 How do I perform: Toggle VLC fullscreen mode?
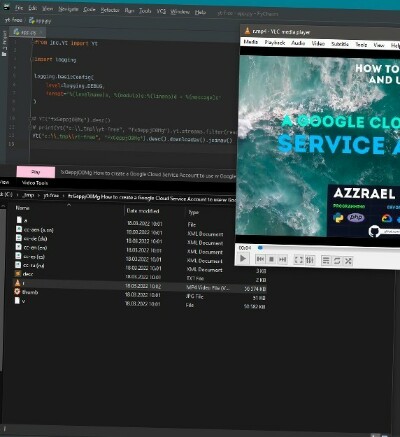pos(298,260)
